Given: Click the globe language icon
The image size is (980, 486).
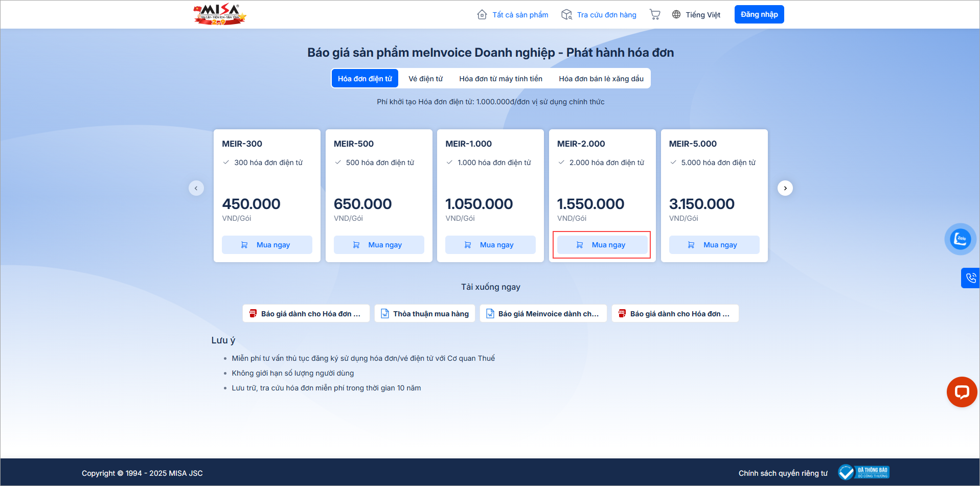Looking at the screenshot, I should coord(676,14).
